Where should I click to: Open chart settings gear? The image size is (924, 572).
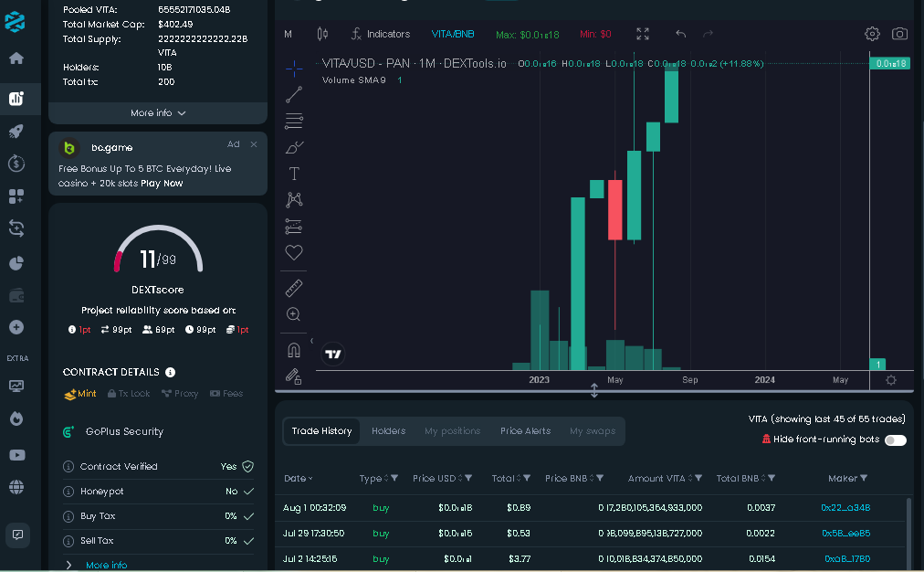(872, 34)
